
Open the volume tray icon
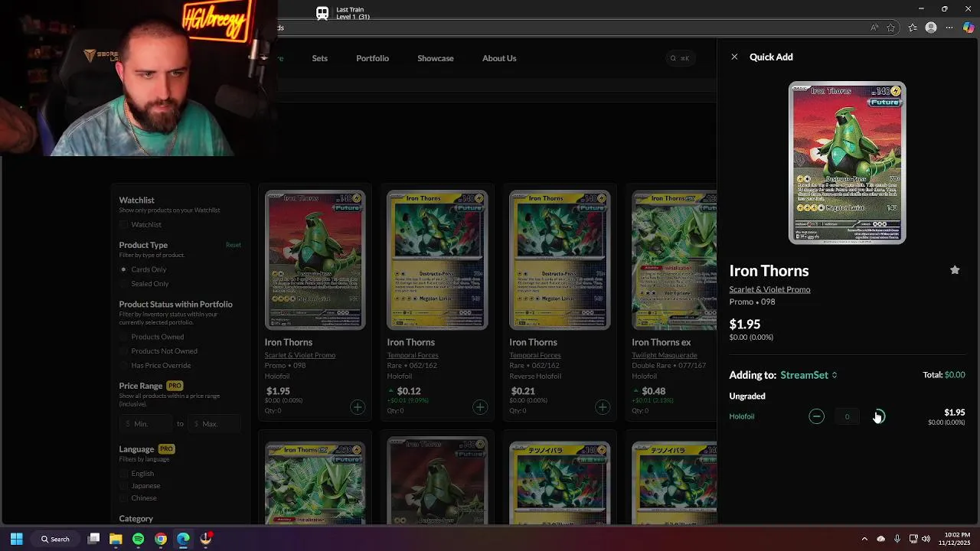(926, 539)
